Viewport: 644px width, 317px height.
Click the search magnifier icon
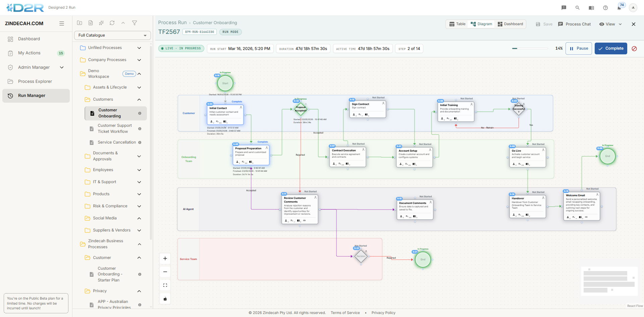(578, 8)
